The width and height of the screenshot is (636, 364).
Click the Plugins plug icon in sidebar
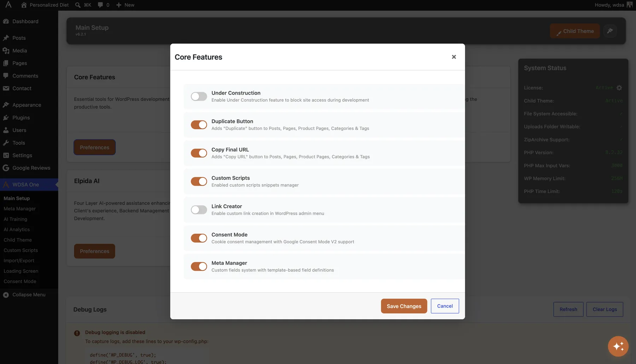6,118
